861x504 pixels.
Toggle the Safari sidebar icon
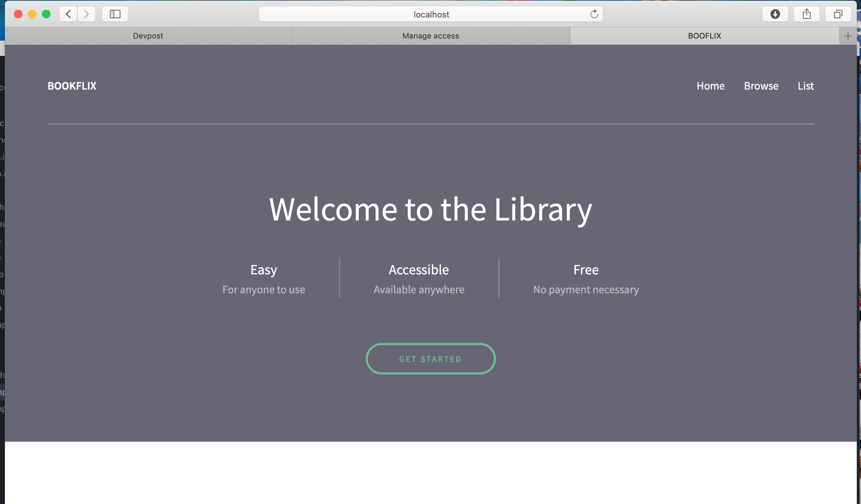coord(115,14)
